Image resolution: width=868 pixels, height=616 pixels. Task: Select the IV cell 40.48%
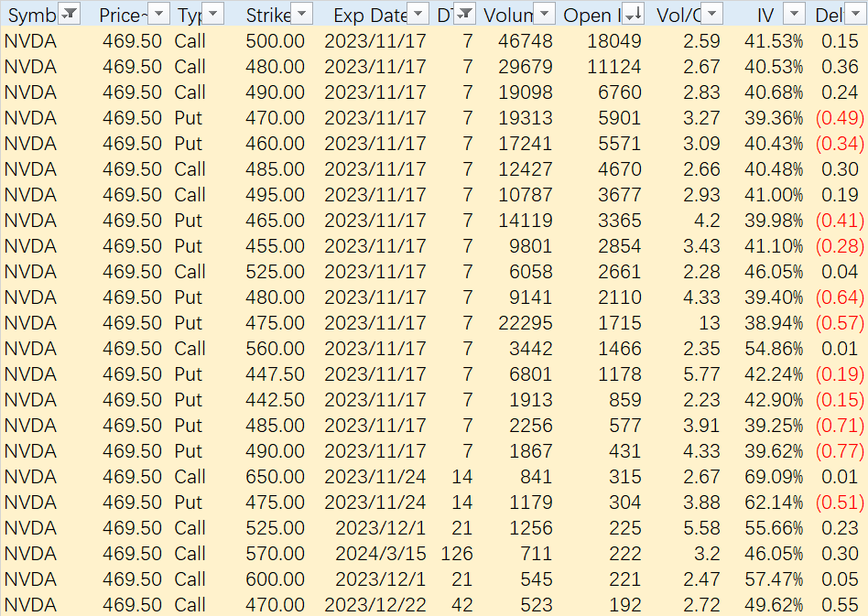tap(774, 168)
